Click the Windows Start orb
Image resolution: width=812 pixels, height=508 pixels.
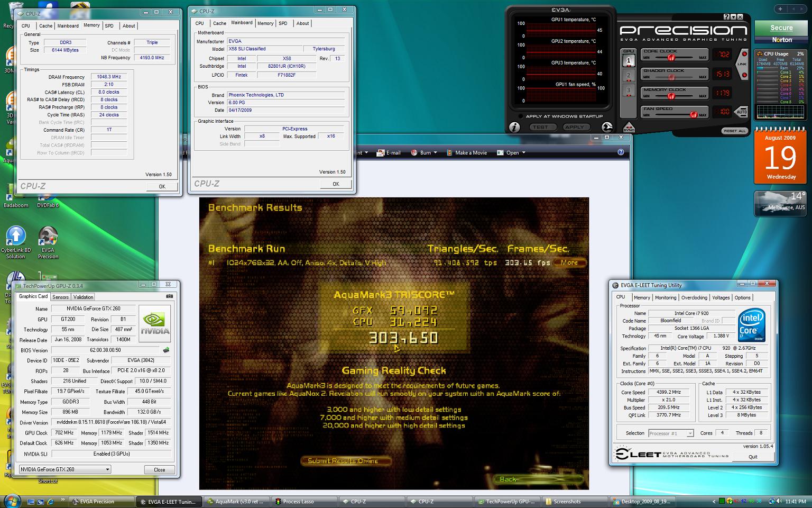click(12, 501)
